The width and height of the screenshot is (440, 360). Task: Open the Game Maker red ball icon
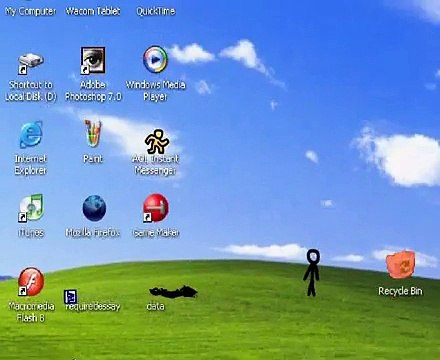[156, 208]
